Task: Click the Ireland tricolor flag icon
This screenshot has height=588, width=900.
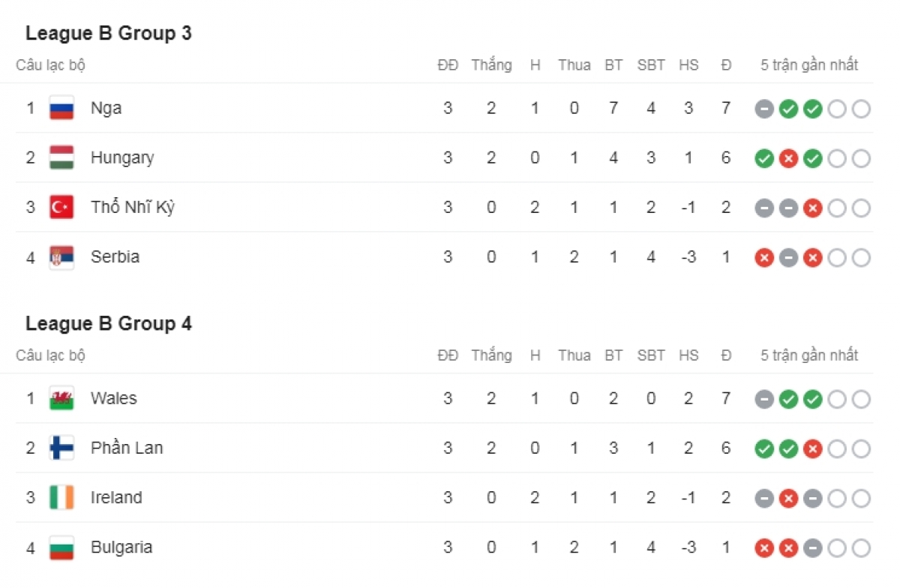Action: pyautogui.click(x=61, y=497)
